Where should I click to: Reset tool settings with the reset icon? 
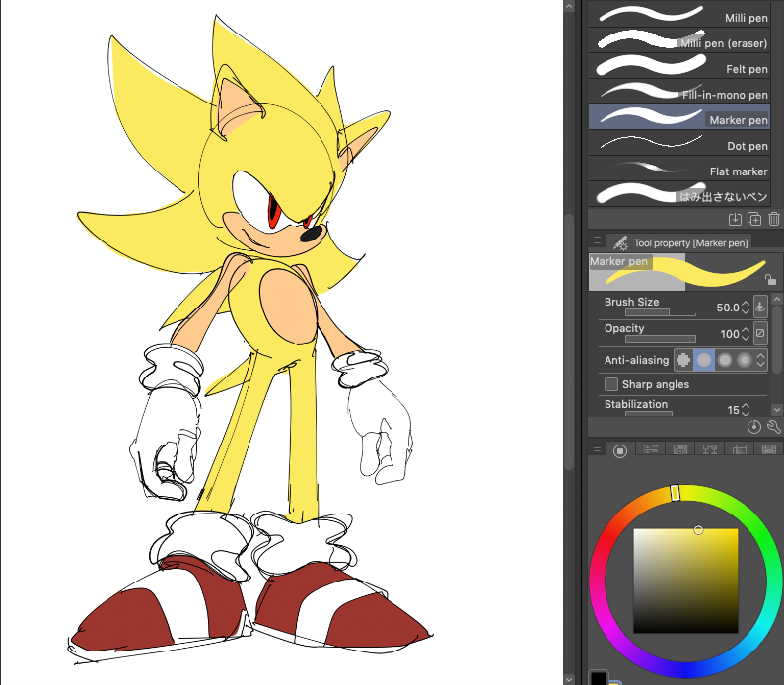point(754,427)
